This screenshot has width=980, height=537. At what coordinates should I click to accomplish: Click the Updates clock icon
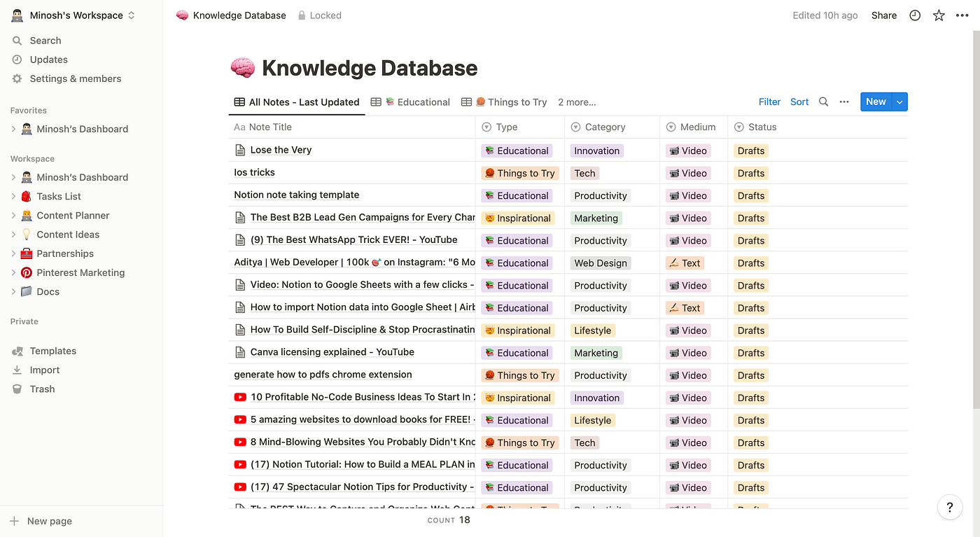pos(17,60)
